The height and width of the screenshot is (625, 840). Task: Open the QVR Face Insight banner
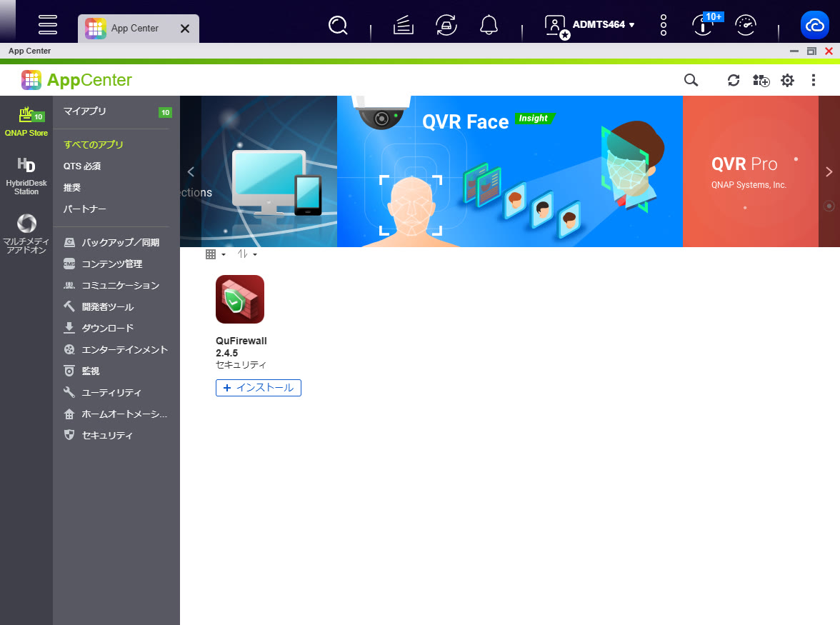509,171
